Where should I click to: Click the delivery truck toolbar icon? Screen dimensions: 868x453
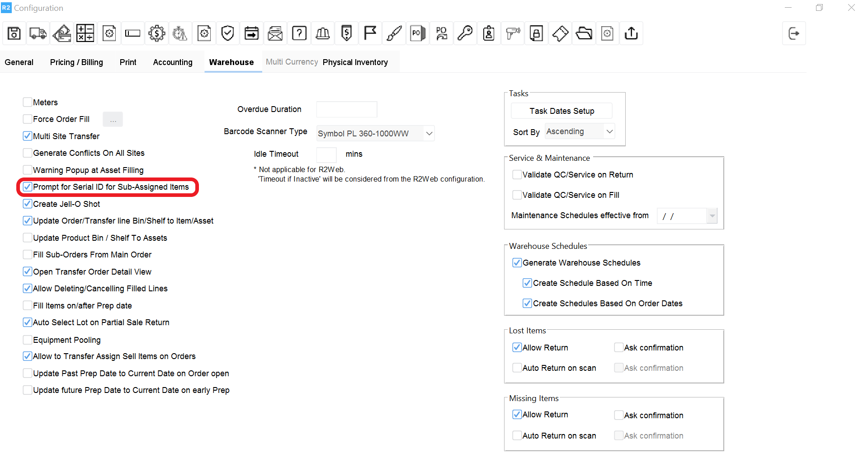[x=38, y=33]
